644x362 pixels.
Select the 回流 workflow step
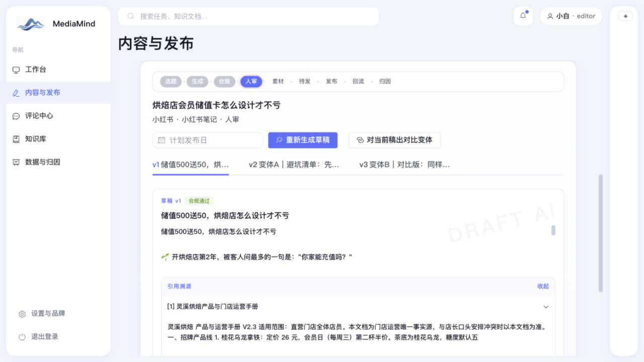358,81
